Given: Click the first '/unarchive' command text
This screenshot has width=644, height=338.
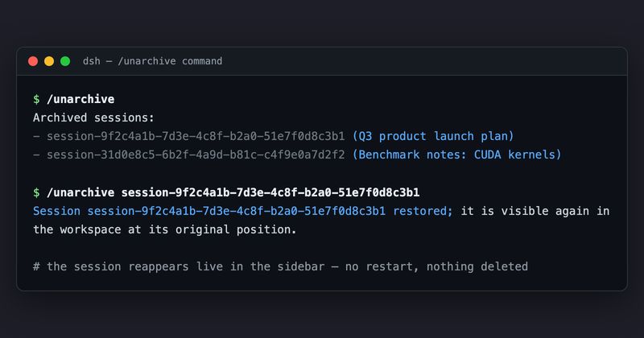Looking at the screenshot, I should (80, 99).
